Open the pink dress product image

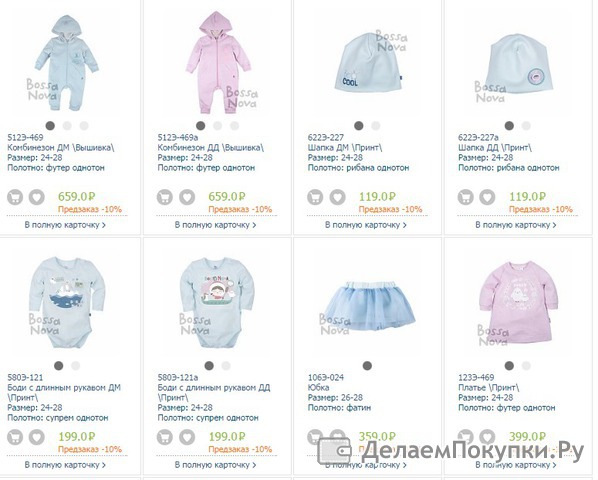(518, 302)
